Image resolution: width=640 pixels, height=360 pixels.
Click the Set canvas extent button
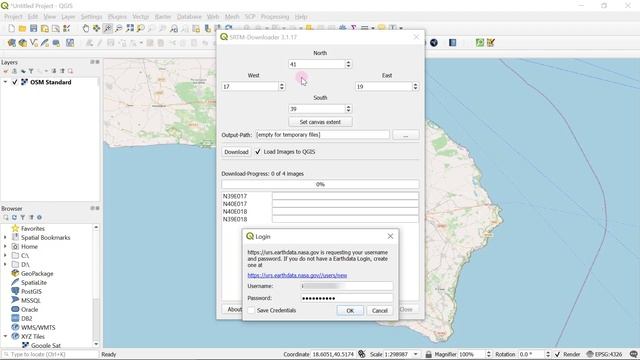click(320, 122)
